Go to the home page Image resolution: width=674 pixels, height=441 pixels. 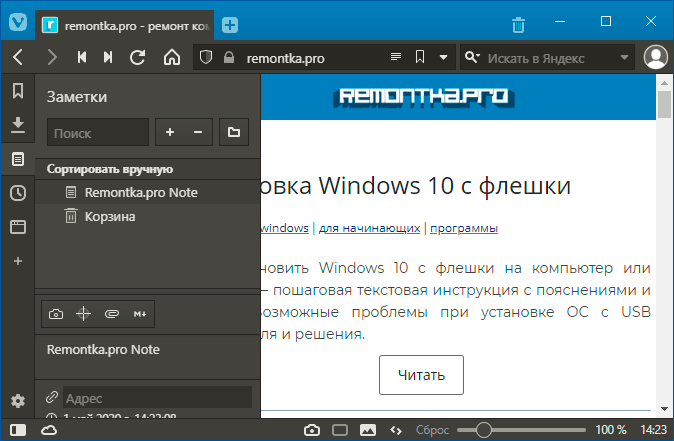[172, 57]
